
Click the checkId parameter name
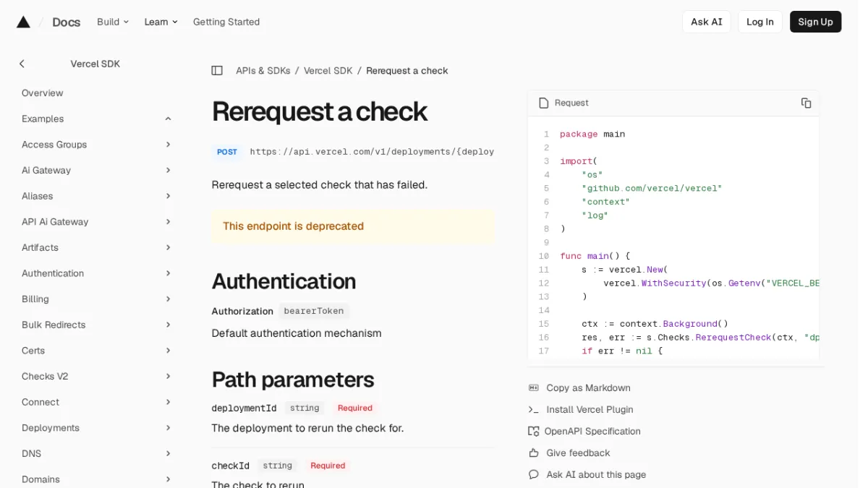230,466
